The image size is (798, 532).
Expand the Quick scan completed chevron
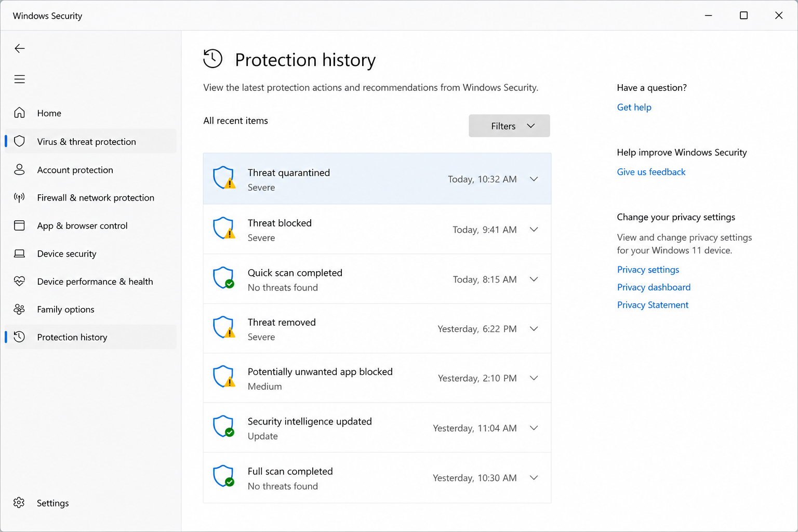[x=534, y=279]
